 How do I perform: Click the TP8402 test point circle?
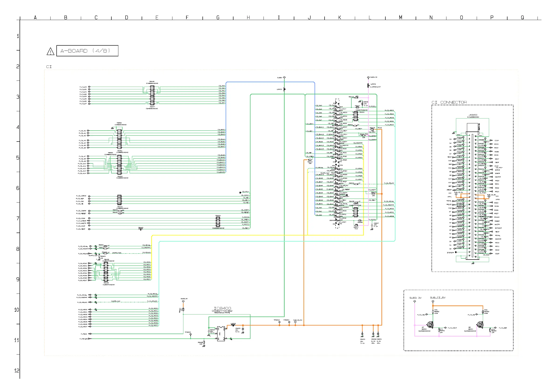[279, 322]
